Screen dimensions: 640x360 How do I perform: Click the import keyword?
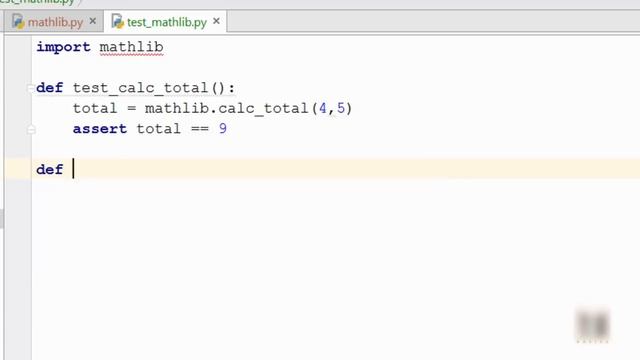click(64, 47)
